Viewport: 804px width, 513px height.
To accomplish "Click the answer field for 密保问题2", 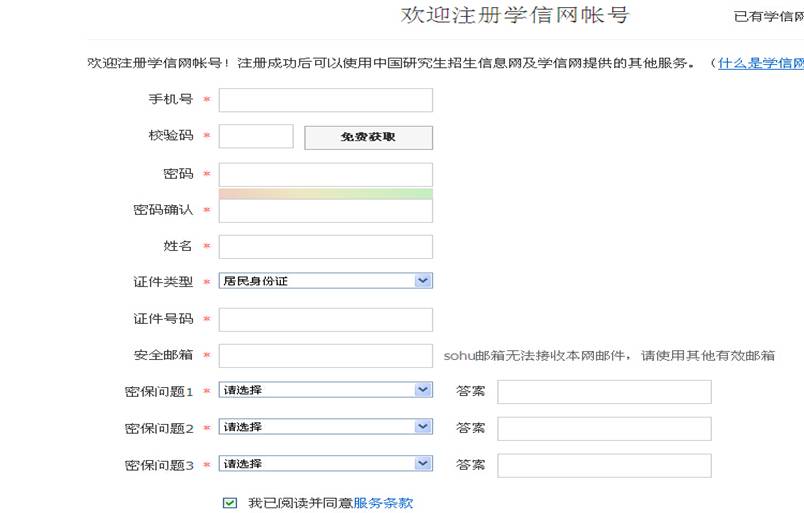I will click(604, 428).
